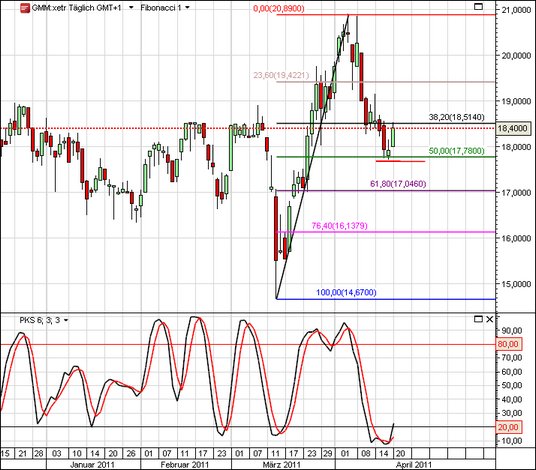Click the 10,00 indicator axis label
The width and height of the screenshot is (536, 470).
511,441
